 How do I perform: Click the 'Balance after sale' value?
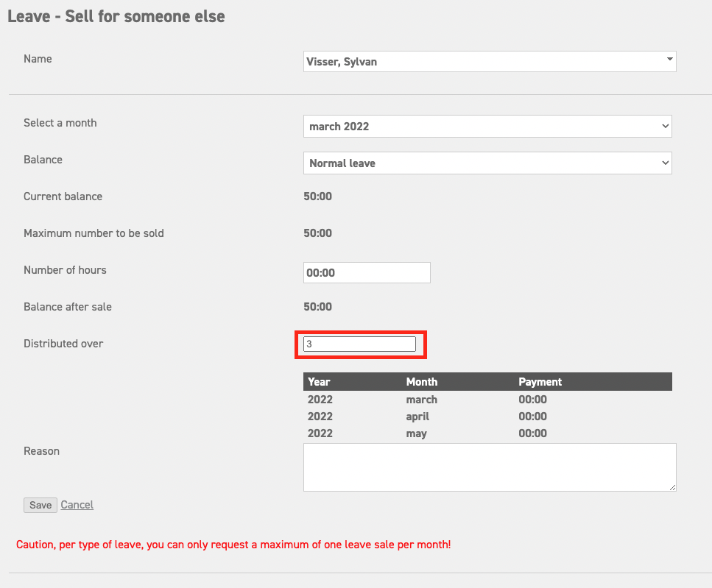point(317,307)
